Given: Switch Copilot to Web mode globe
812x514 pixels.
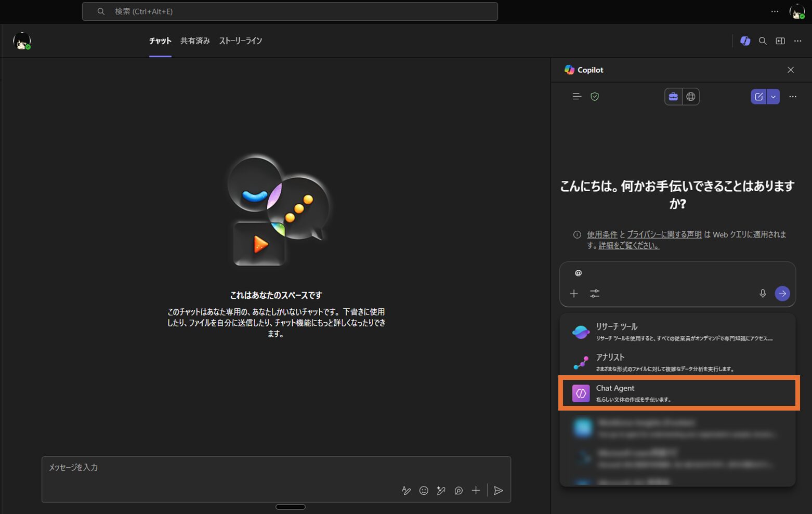Looking at the screenshot, I should click(x=690, y=97).
